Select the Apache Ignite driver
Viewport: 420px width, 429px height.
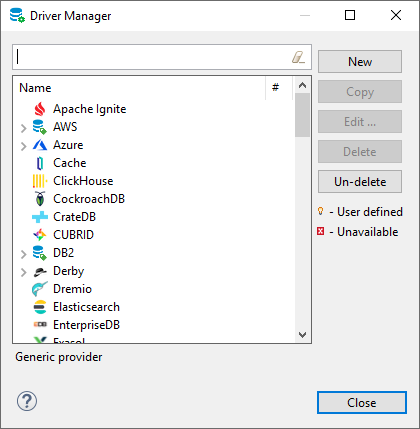pos(90,109)
